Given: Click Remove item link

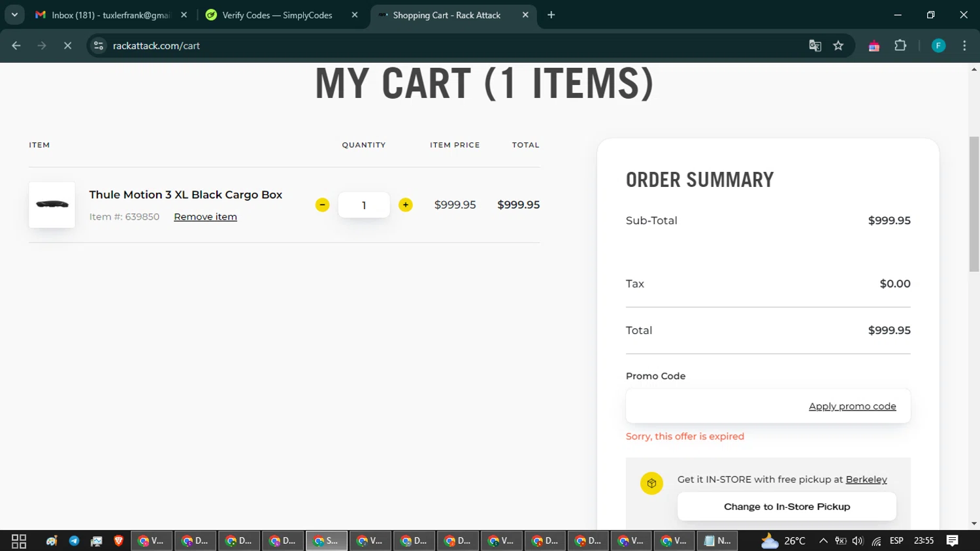Looking at the screenshot, I should coord(205,217).
